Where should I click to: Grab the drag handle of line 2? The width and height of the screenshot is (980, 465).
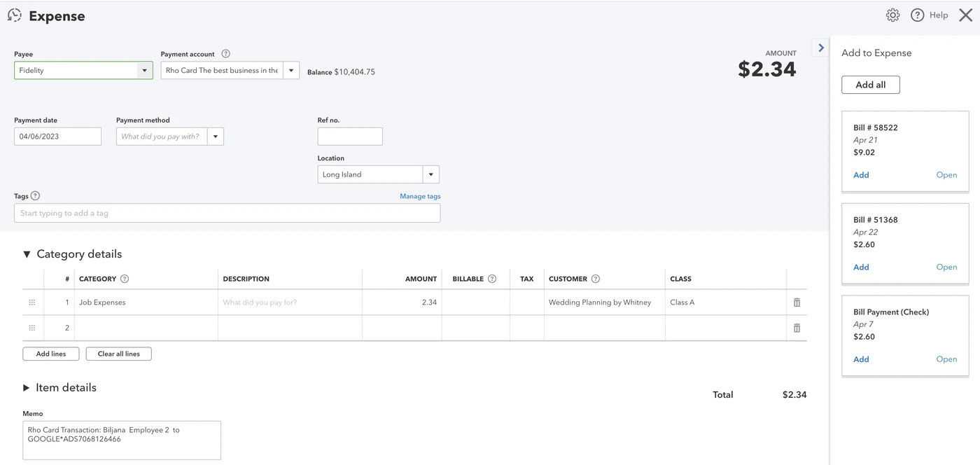32,328
